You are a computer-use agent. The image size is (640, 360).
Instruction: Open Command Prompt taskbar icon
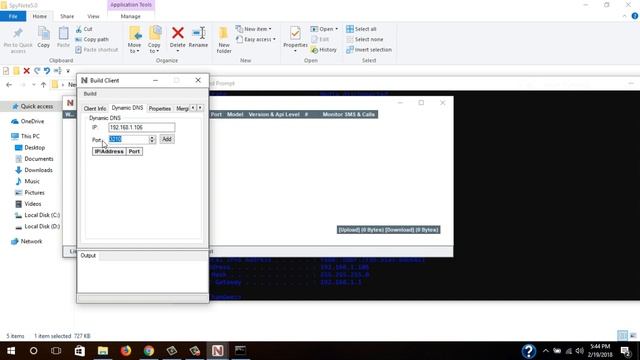240,351
